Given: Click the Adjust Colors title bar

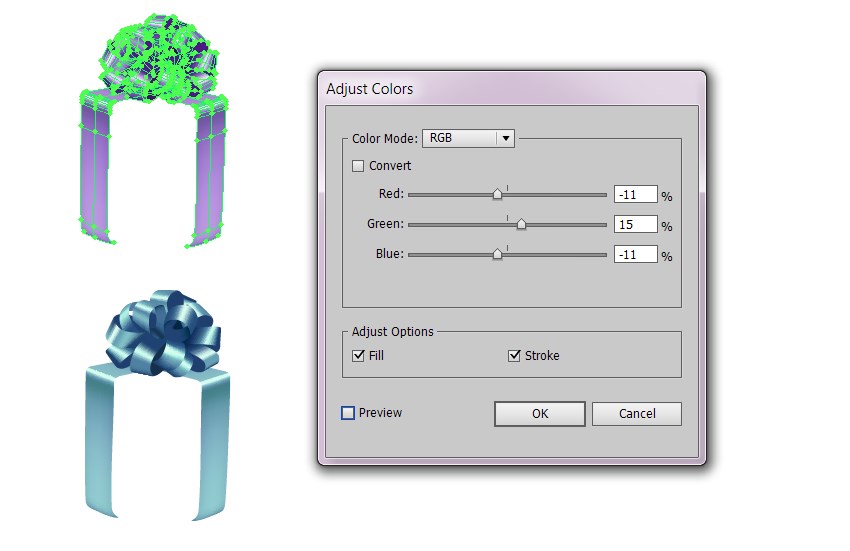Looking at the screenshot, I should [x=512, y=89].
